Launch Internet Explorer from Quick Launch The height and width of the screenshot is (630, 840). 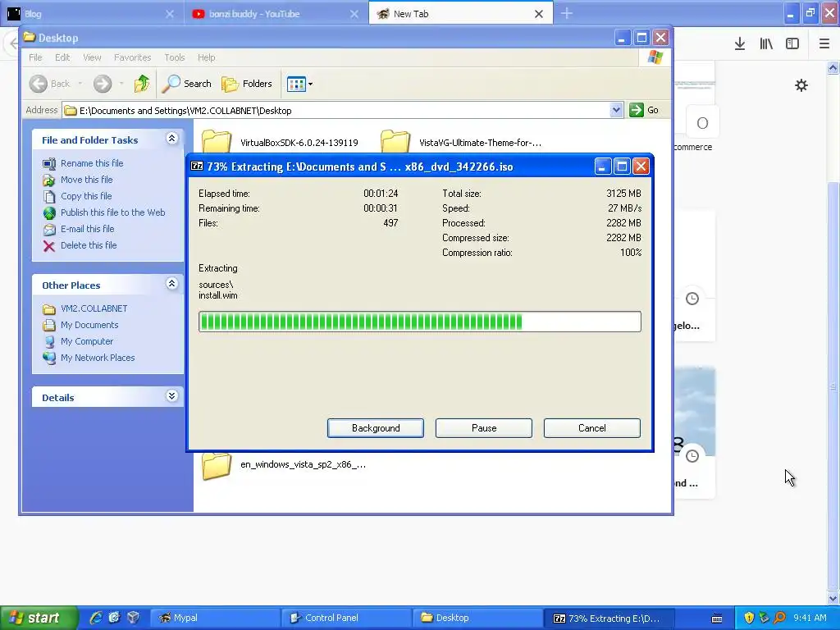[96, 618]
